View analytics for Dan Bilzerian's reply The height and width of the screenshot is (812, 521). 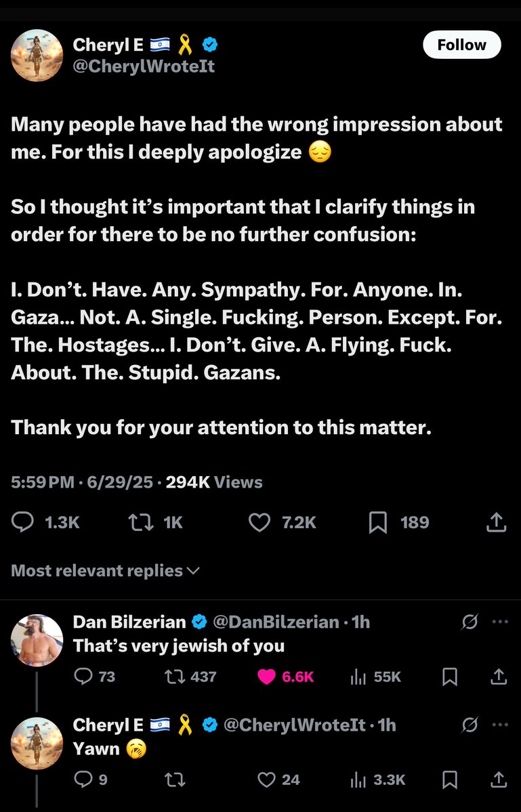(358, 677)
